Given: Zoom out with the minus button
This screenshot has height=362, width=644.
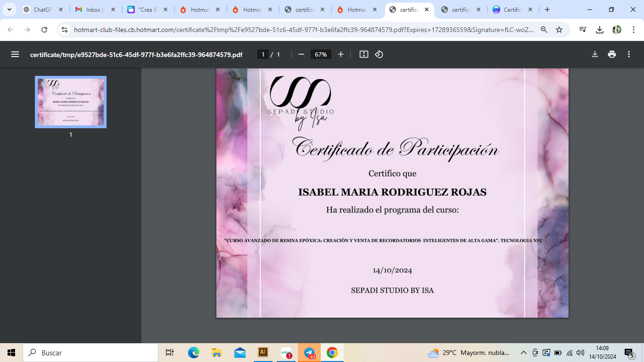Looking at the screenshot, I should (x=301, y=54).
